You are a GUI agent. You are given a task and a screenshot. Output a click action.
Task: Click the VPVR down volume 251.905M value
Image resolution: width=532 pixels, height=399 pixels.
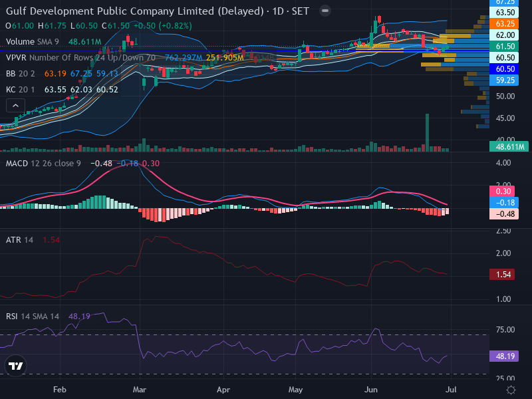pyautogui.click(x=225, y=58)
